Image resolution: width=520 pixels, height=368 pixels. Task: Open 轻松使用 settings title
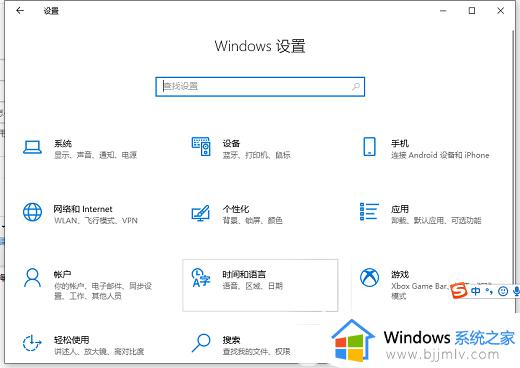[72, 340]
